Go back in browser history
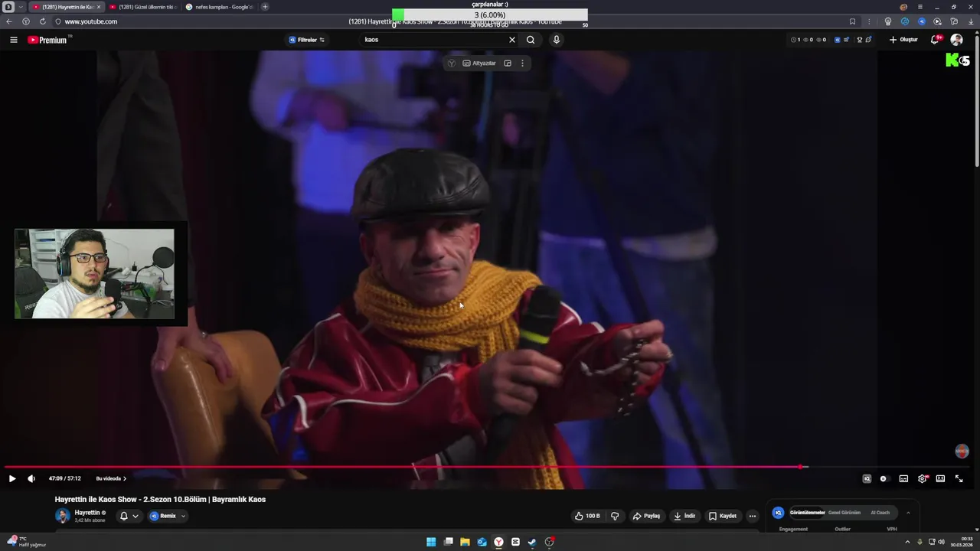Image resolution: width=980 pixels, height=551 pixels. [9, 21]
